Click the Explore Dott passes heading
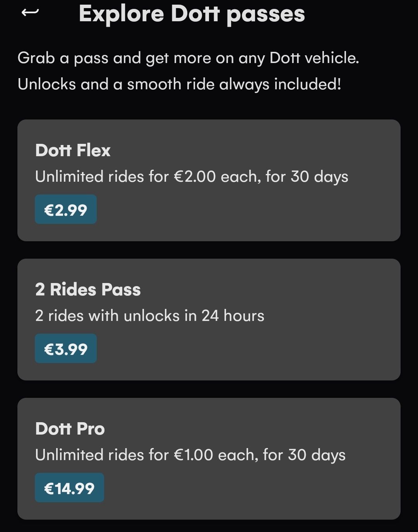This screenshot has width=418, height=532. point(192,14)
